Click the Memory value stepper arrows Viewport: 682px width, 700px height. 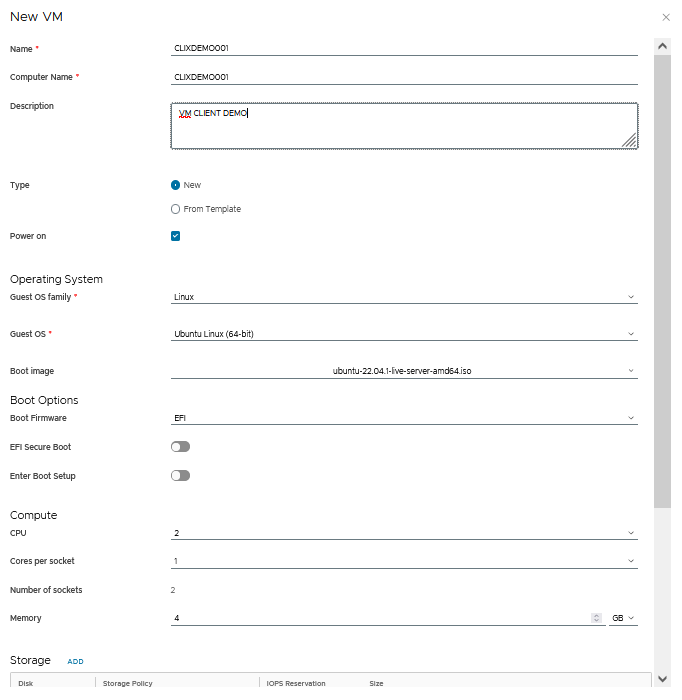click(597, 619)
